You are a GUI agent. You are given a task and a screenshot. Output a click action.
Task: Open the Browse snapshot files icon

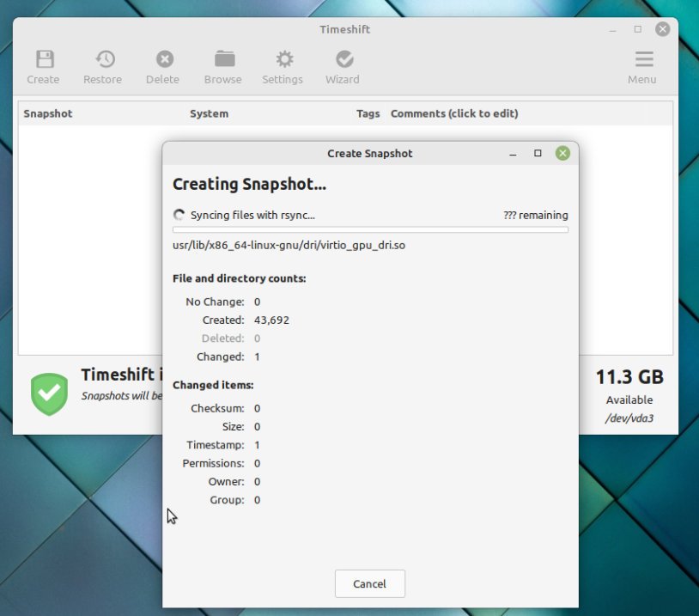[222, 64]
